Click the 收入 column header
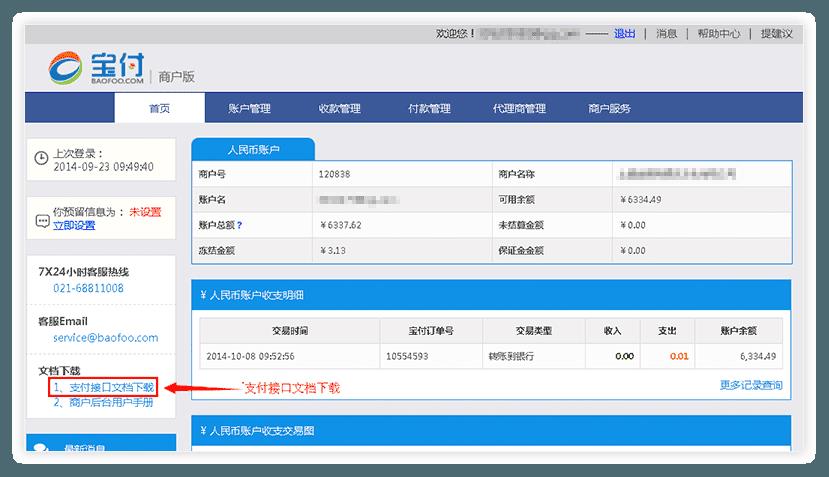This screenshot has width=829, height=477. [x=612, y=331]
